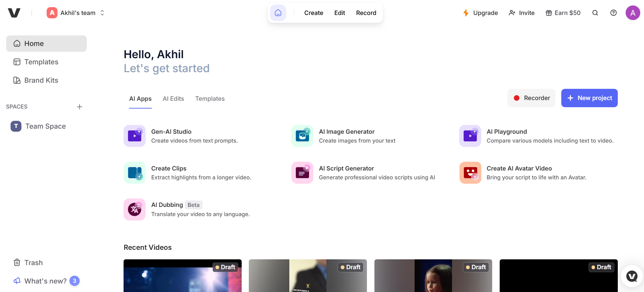
Task: Select the Templates tab beside AI Edits
Action: point(210,99)
